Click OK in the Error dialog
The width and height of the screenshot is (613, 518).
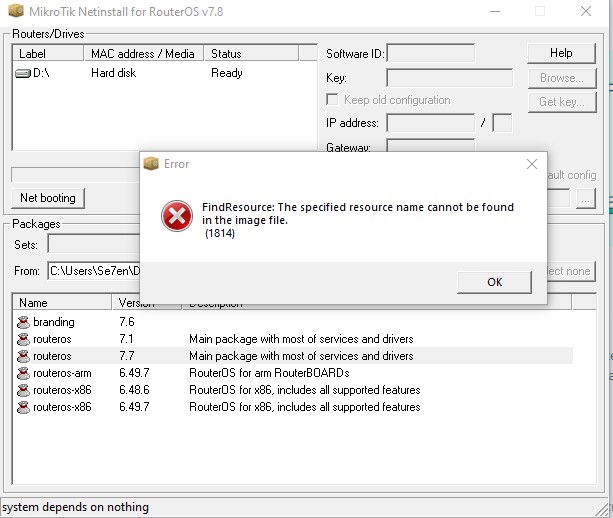[x=494, y=282]
